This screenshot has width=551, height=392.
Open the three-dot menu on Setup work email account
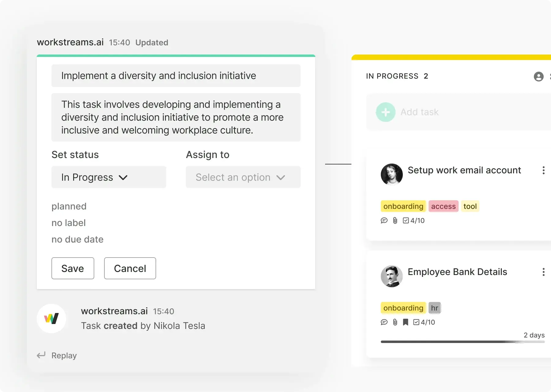tap(543, 170)
